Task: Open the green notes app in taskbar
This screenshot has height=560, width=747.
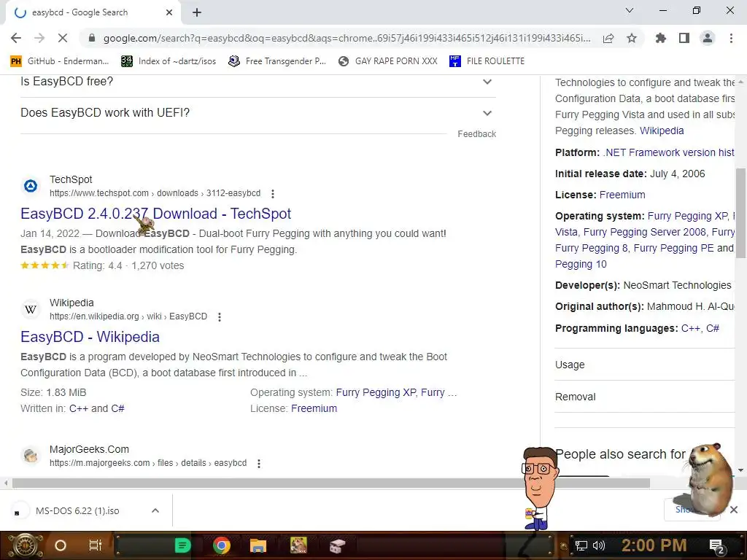Action: 182,545
